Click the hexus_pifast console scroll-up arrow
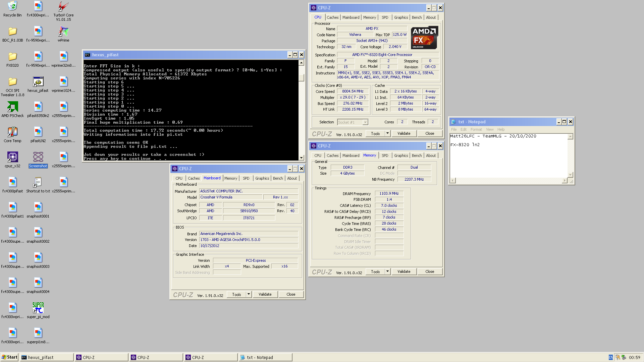 pos(301,63)
